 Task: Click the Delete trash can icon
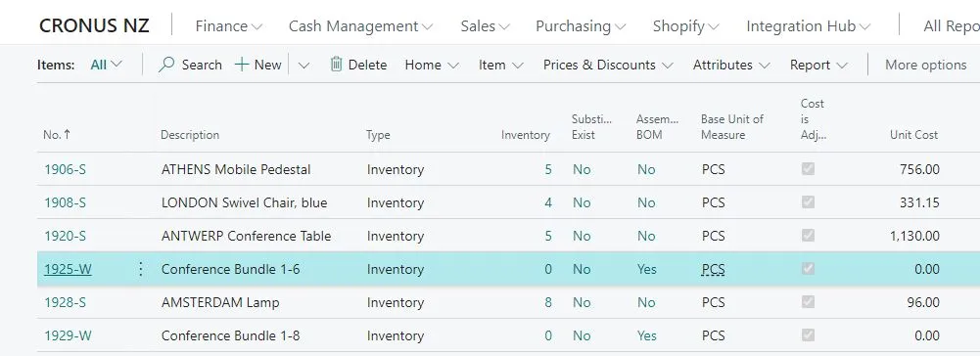(336, 65)
